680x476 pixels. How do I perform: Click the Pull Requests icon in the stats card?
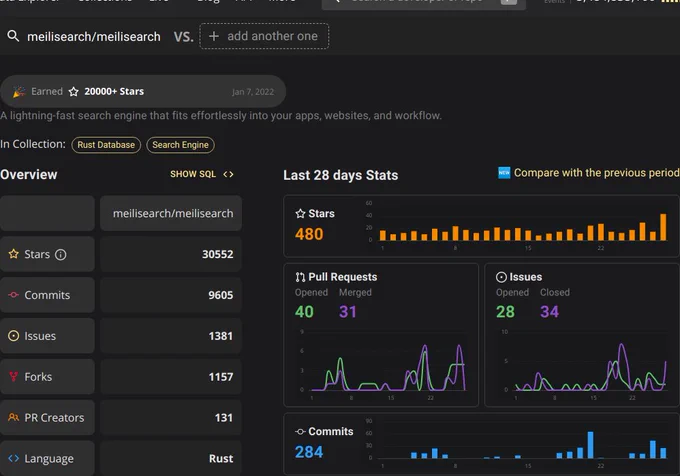(x=300, y=277)
